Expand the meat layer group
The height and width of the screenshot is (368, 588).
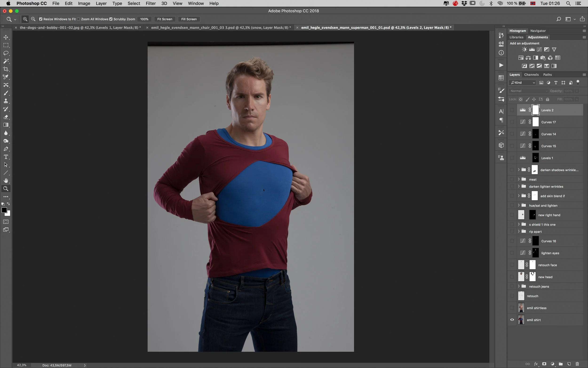pyautogui.click(x=518, y=179)
